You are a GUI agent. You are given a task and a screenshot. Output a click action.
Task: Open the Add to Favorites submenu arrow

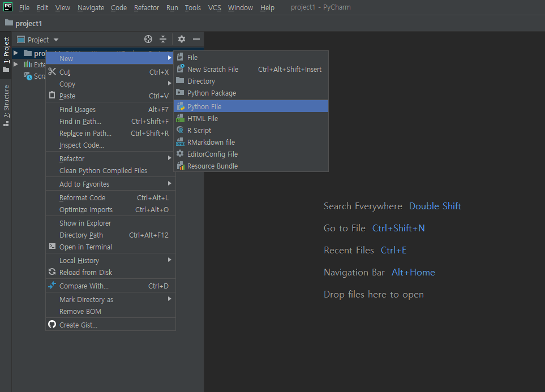[x=169, y=183]
